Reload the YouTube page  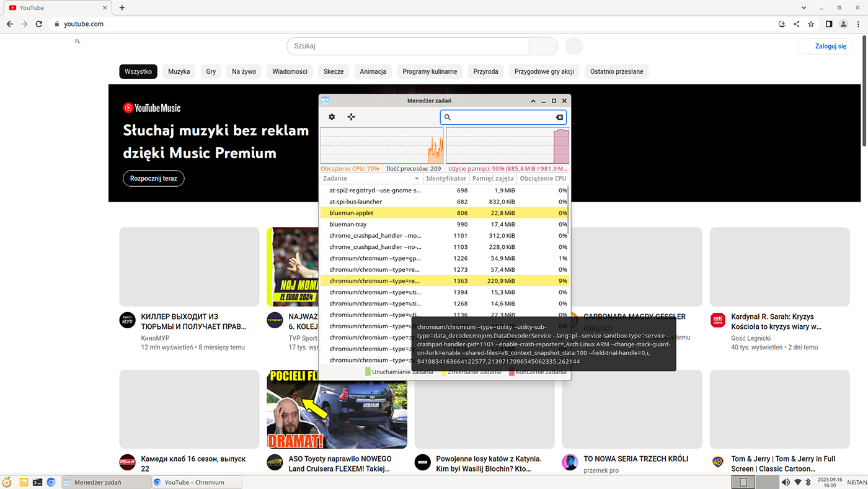pyautogui.click(x=38, y=24)
